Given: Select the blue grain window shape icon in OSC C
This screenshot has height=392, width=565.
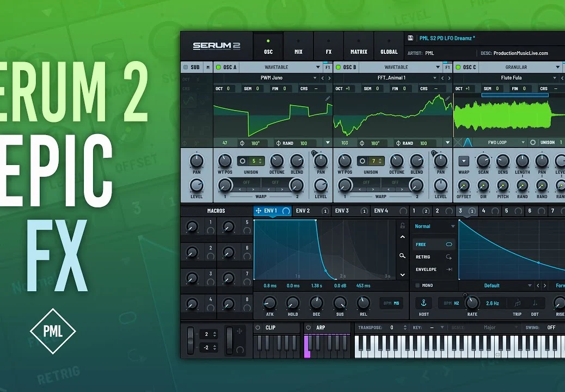Looking at the screenshot, I should tap(468, 142).
